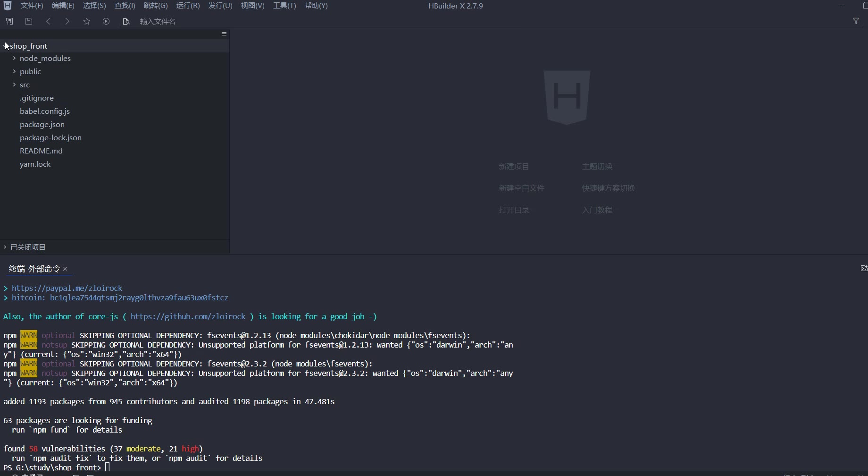Viewport: 868px width, 476px height.
Task: Click the 入门教程 link
Action: pyautogui.click(x=597, y=210)
